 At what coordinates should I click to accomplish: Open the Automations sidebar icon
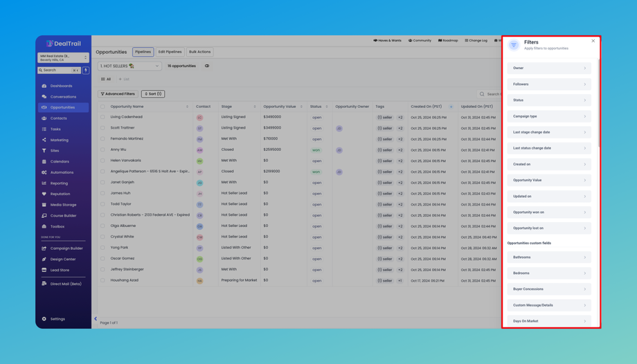pyautogui.click(x=44, y=172)
